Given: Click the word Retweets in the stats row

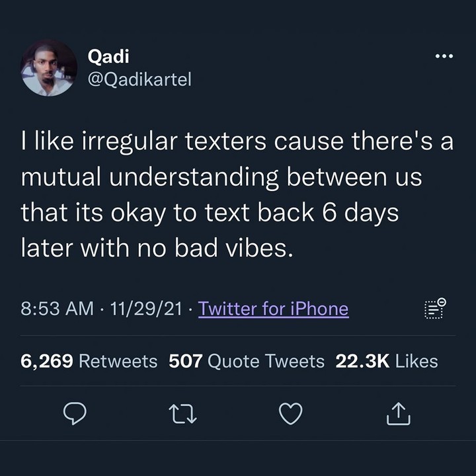Looking at the screenshot, I should [118, 361].
